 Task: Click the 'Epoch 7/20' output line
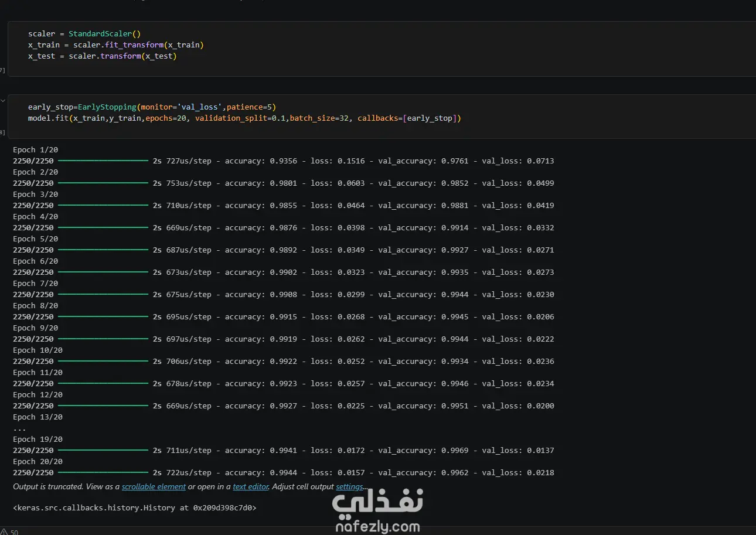(35, 284)
